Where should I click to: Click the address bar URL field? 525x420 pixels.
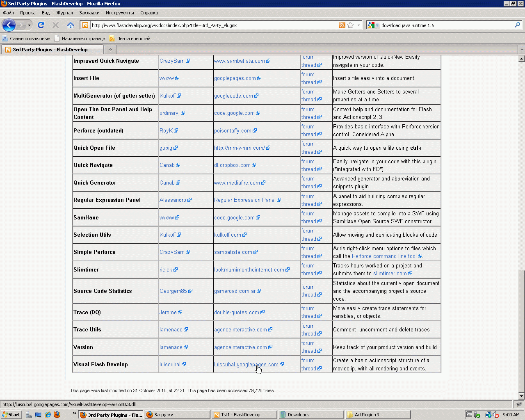(x=213, y=25)
